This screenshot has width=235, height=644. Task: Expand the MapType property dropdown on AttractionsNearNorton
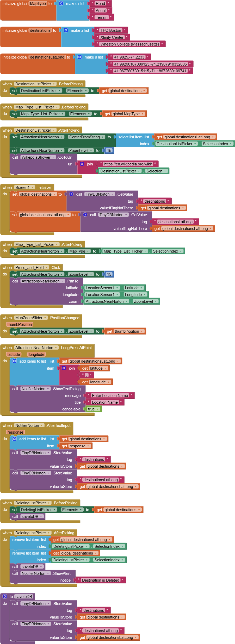point(88,251)
